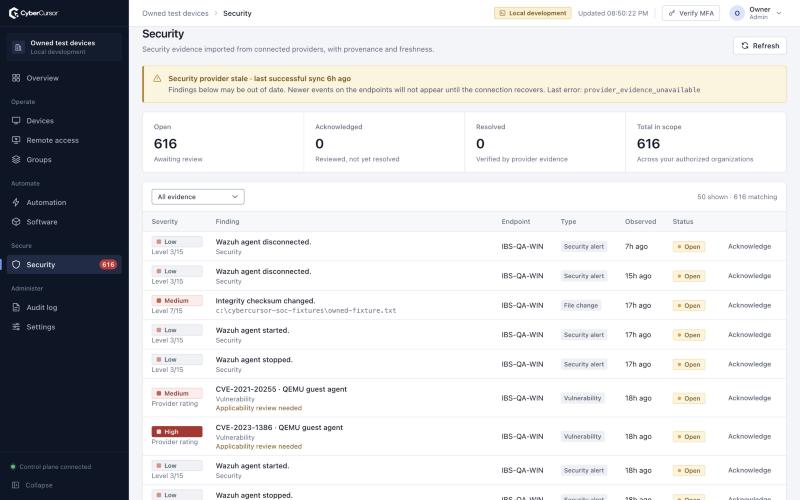800x500 pixels.
Task: Click the Collapse sidebar icon
Action: [x=16, y=485]
